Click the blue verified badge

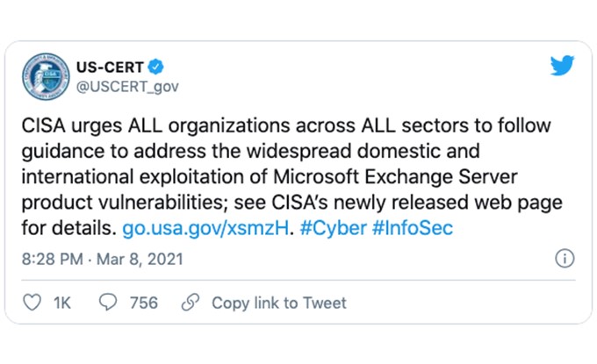(x=155, y=67)
